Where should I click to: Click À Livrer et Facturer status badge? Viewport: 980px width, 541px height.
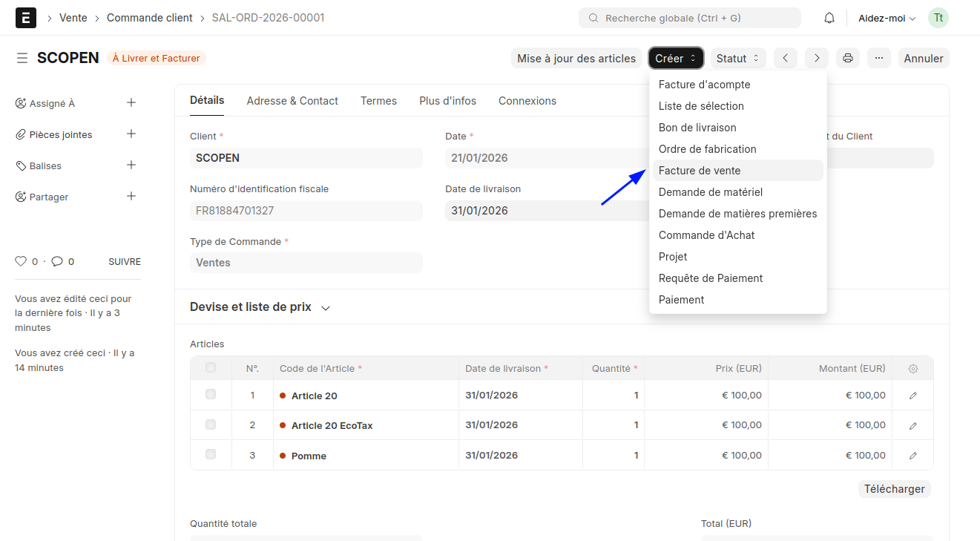pos(157,58)
